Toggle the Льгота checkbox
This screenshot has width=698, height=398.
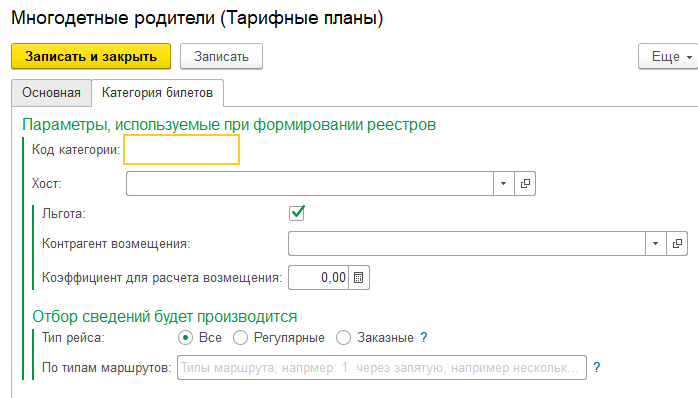(x=297, y=213)
